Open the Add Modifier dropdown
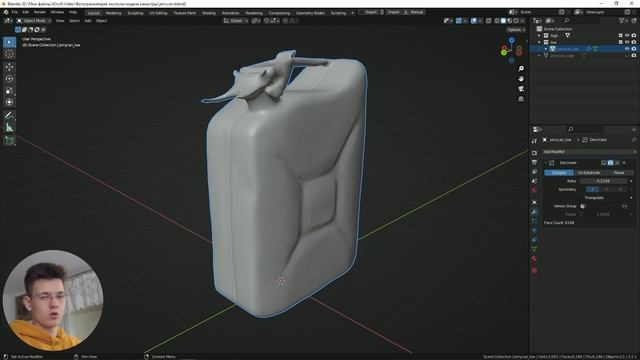The width and height of the screenshot is (640, 360). pyautogui.click(x=589, y=152)
